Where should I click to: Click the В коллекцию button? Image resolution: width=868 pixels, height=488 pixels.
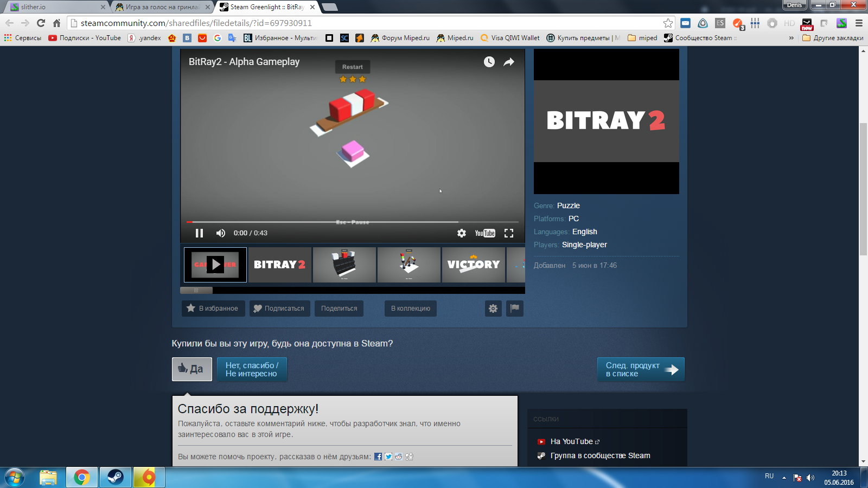click(411, 309)
